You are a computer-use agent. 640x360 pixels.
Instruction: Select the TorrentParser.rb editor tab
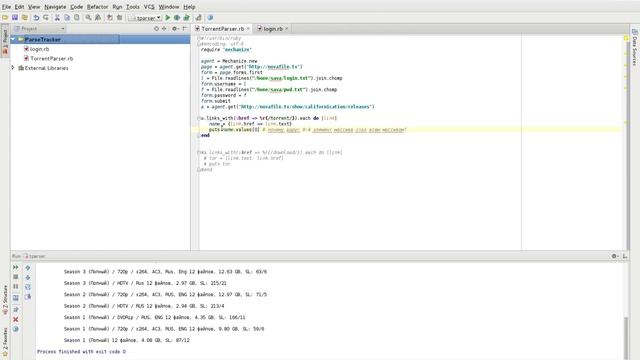[222, 29]
